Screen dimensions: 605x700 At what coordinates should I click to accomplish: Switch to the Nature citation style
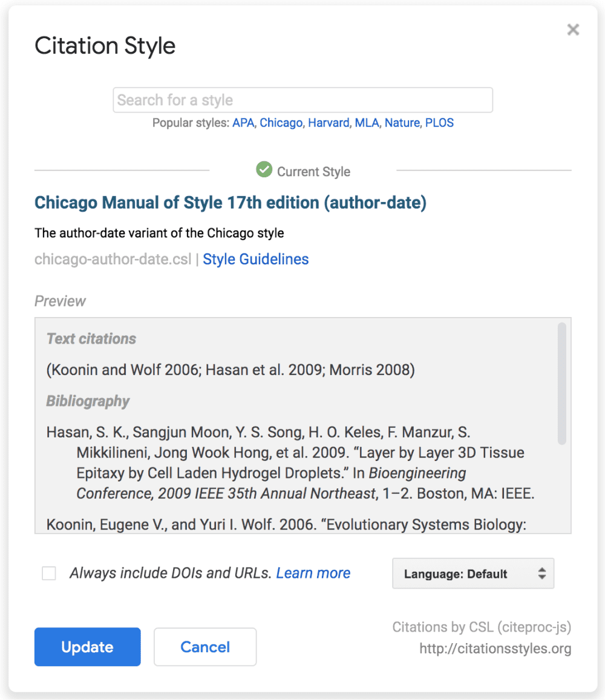(402, 123)
